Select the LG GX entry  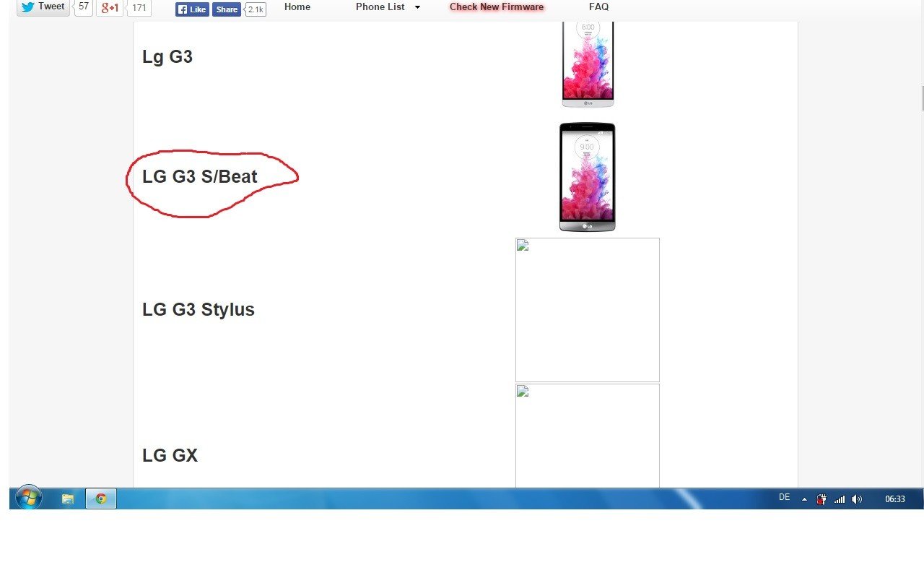pyautogui.click(x=170, y=455)
